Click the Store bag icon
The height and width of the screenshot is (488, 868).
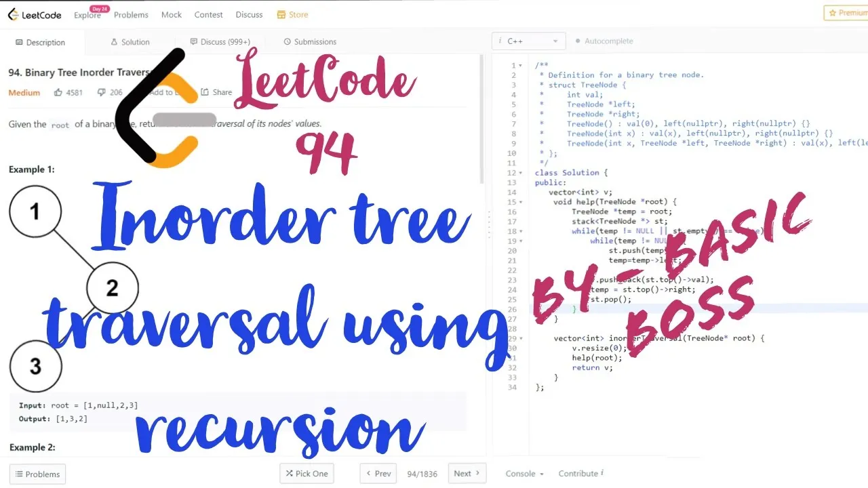click(x=281, y=15)
